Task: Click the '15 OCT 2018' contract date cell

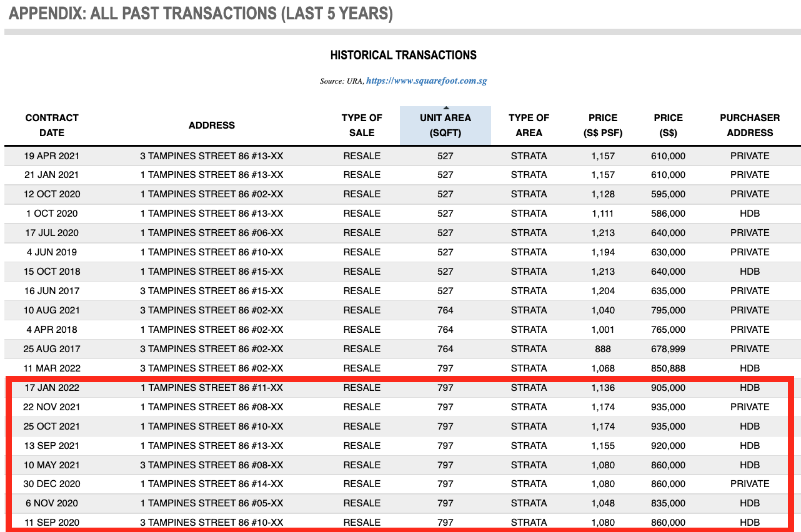Action: [x=52, y=272]
